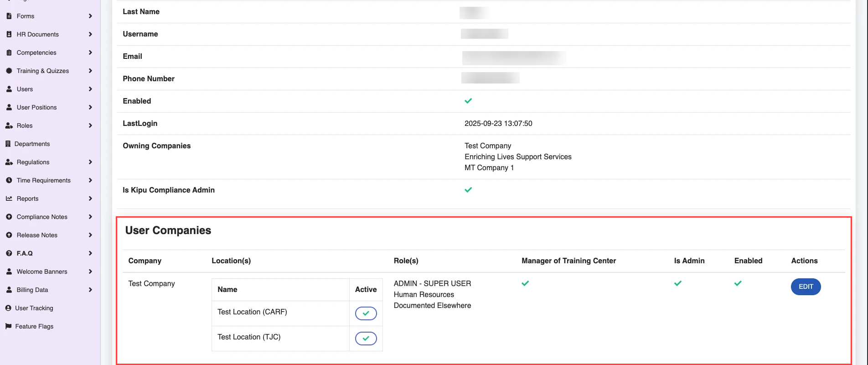Viewport: 868px width, 365px height.
Task: Click the HR Documents icon in sidebar
Action: pos(9,34)
